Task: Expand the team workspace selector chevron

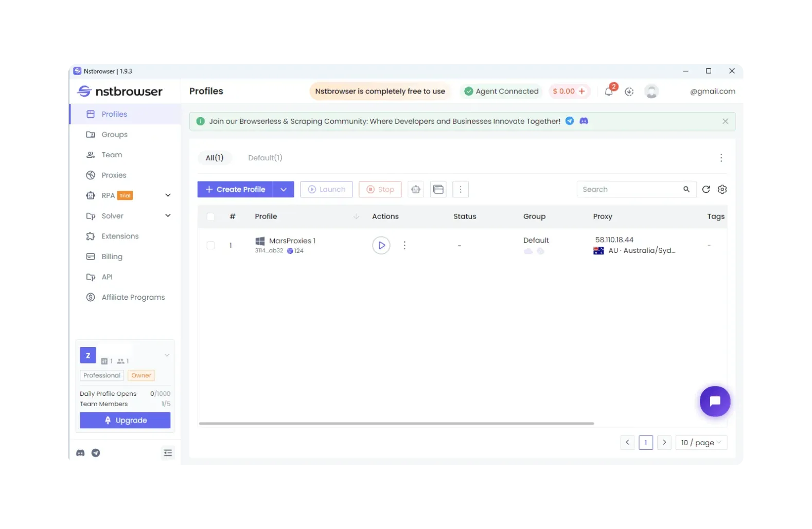Action: pyautogui.click(x=167, y=355)
